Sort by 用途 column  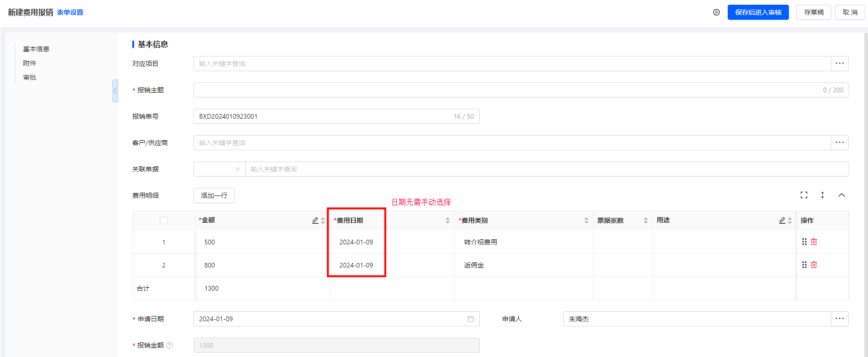(x=790, y=220)
